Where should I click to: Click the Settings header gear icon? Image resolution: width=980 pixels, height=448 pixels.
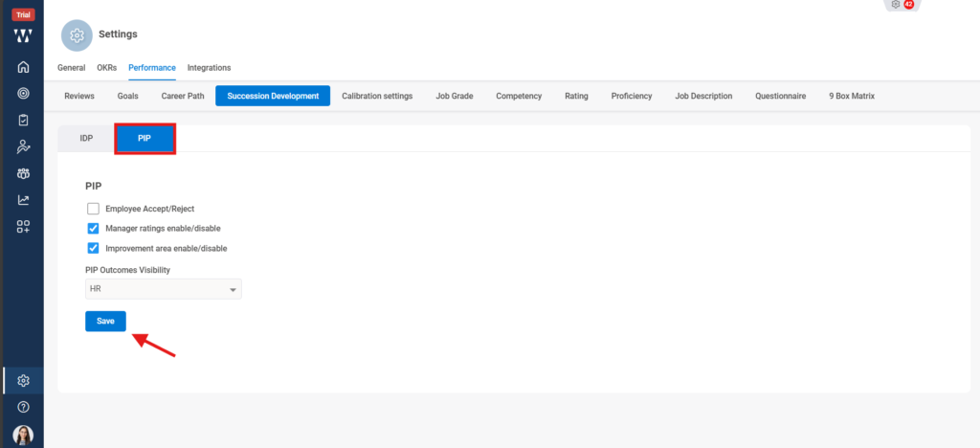pos(77,35)
